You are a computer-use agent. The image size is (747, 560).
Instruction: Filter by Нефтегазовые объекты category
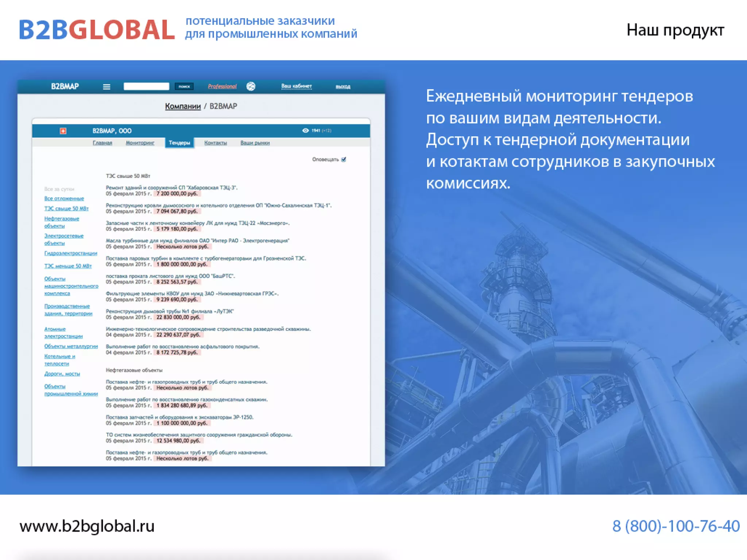pyautogui.click(x=61, y=222)
